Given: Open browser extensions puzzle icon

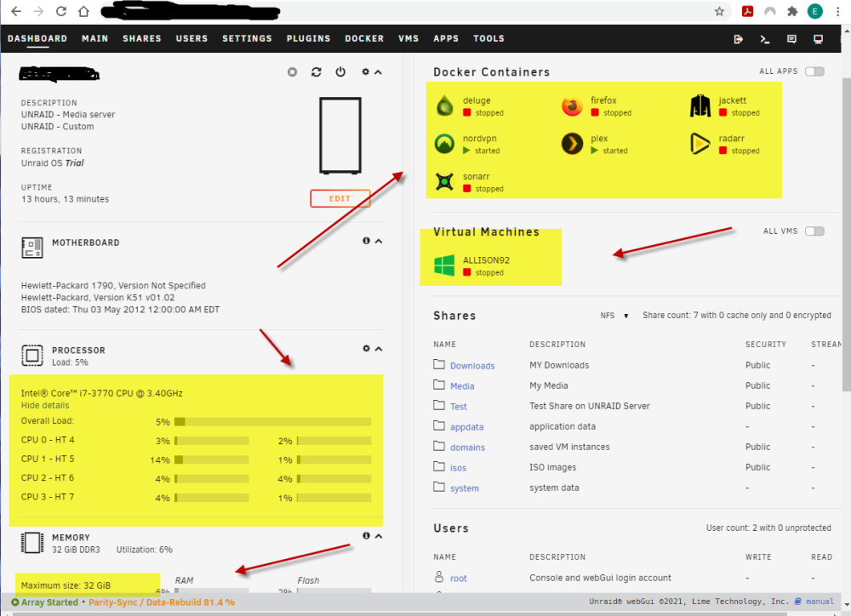Looking at the screenshot, I should point(792,11).
